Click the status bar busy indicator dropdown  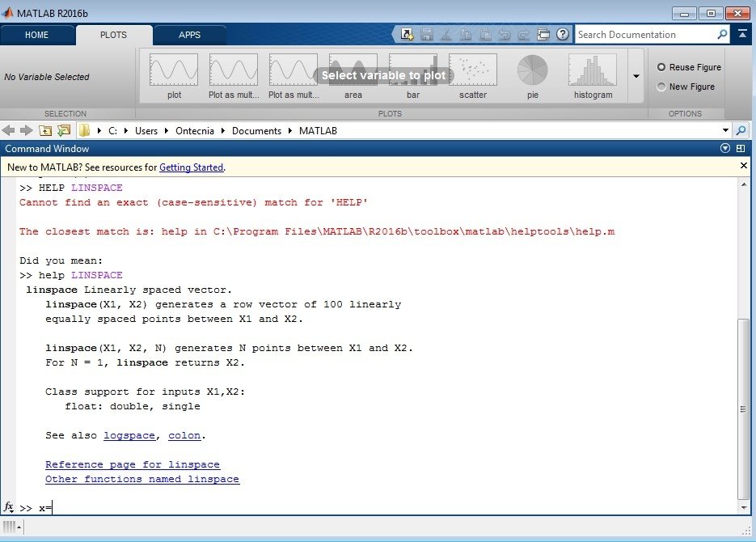pyautogui.click(x=19, y=527)
